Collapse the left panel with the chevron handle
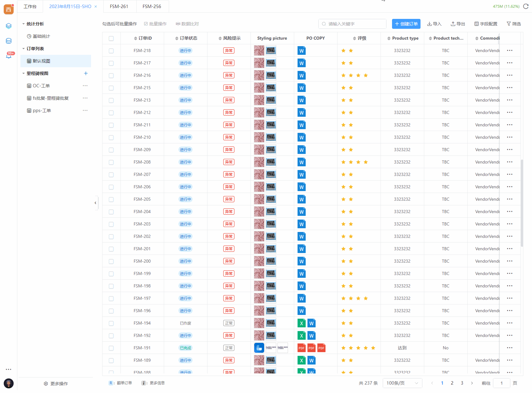Screen dimensions: 532x393 96,203
